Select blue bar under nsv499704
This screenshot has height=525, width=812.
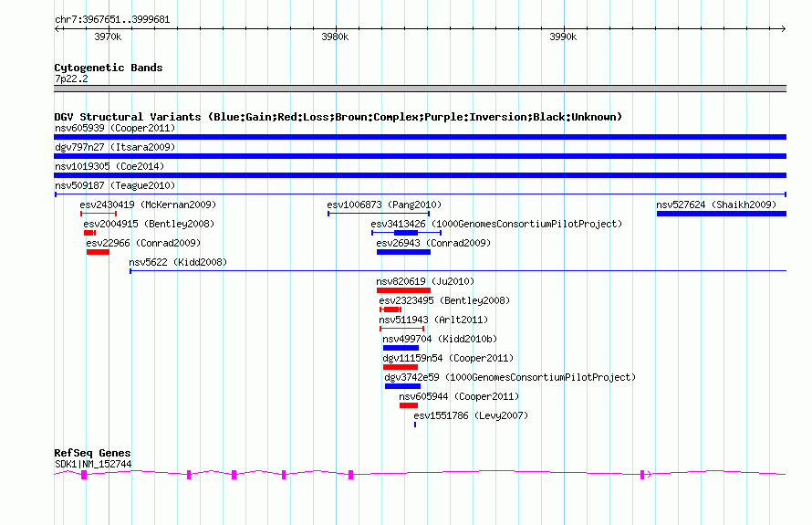(401, 348)
